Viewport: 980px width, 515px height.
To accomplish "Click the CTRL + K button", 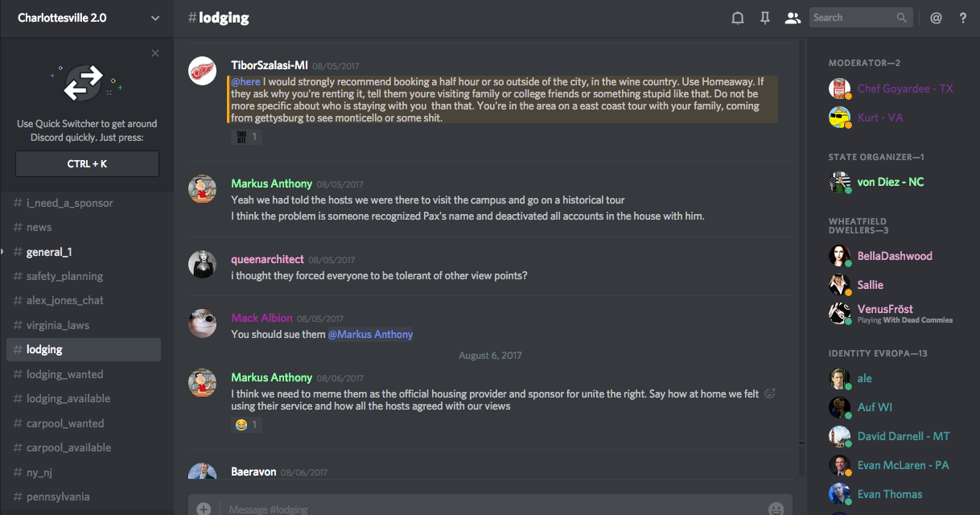I will click(87, 163).
